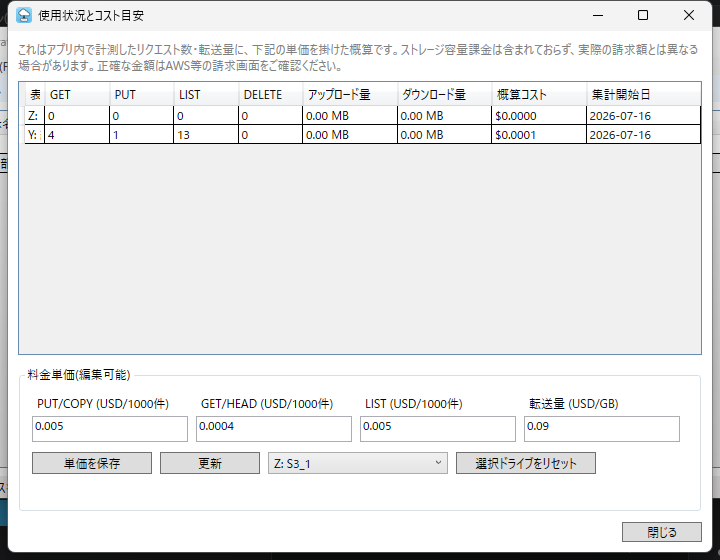This screenshot has height=560, width=720.
Task: Click the 更新 refresh button
Action: click(x=210, y=463)
